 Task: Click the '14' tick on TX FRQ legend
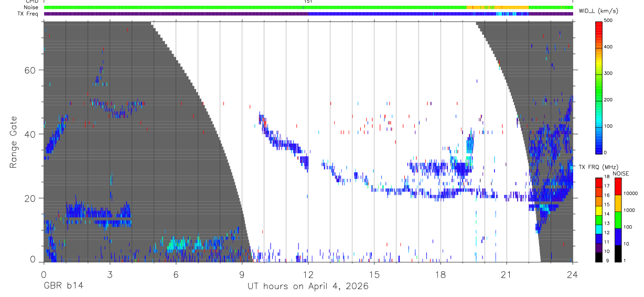(607, 214)
